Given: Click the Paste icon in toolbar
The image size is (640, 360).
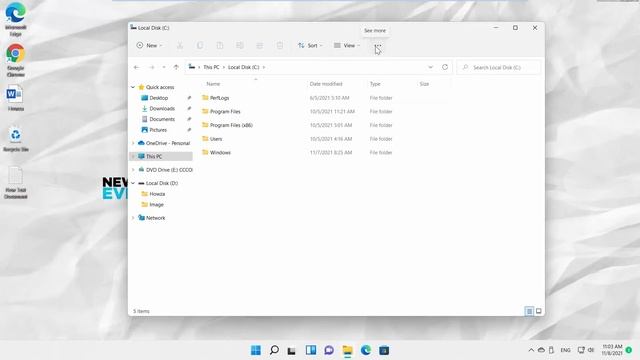Looking at the screenshot, I should (x=220, y=45).
